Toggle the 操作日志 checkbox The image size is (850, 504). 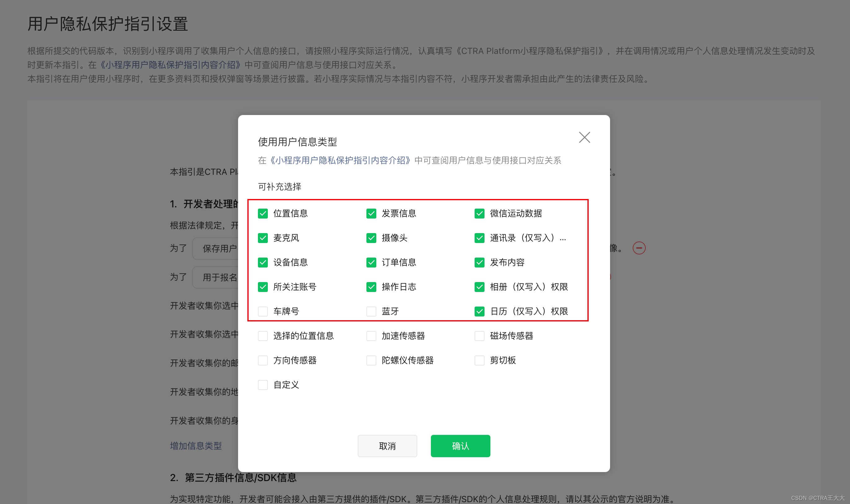click(x=371, y=287)
